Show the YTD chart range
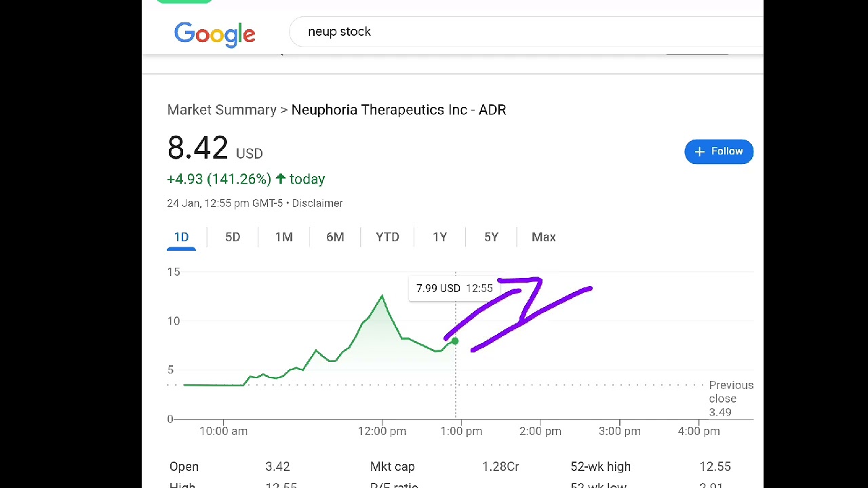Image resolution: width=868 pixels, height=488 pixels. [x=388, y=237]
